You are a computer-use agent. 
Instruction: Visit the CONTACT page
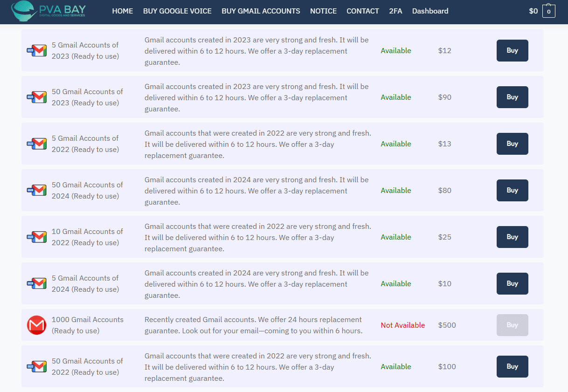(362, 11)
